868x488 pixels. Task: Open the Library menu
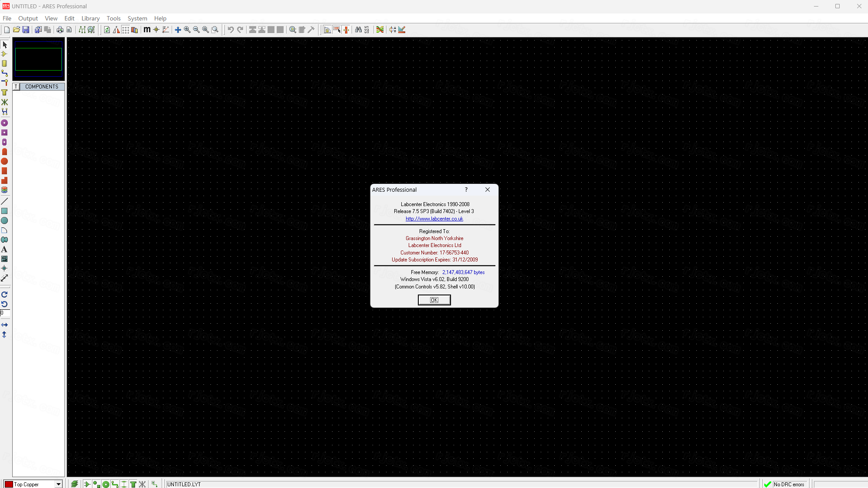[90, 18]
